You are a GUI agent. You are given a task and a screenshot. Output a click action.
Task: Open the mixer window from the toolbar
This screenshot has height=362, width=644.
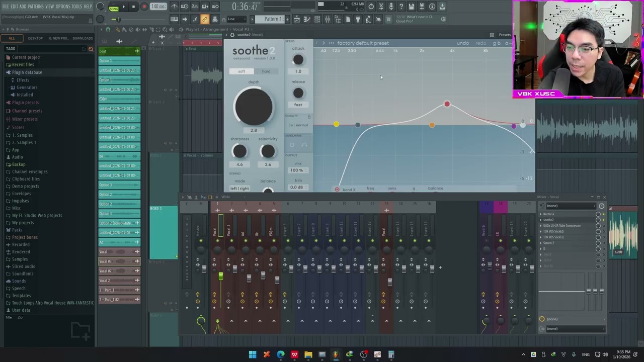[x=328, y=19]
